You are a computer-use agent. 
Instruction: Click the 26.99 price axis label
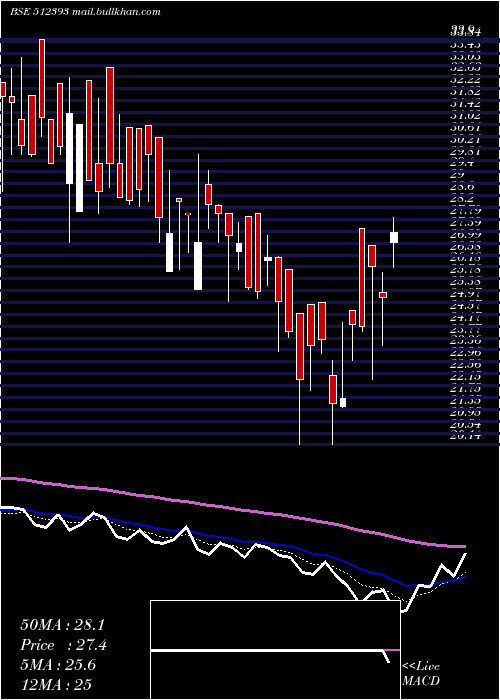tap(465, 234)
